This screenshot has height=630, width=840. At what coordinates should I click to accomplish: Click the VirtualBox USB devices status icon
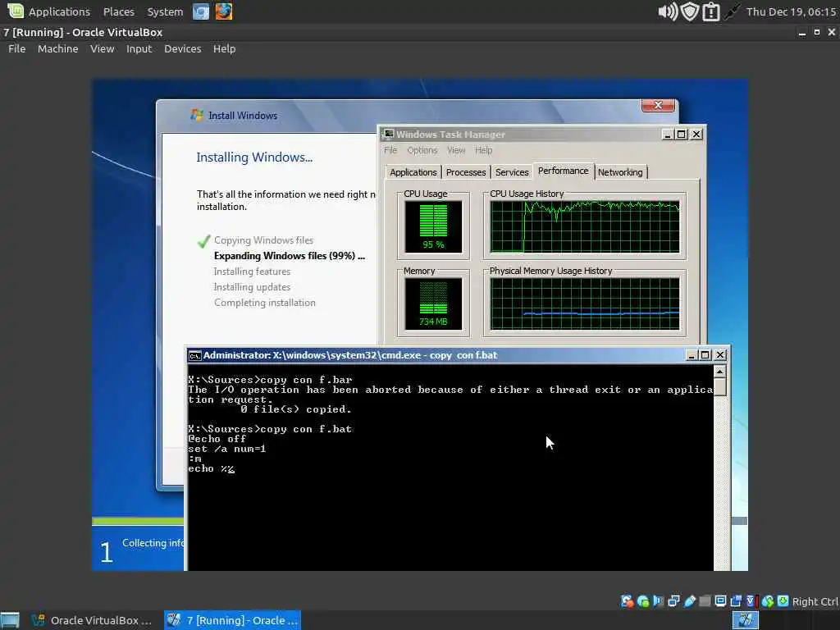[689, 601]
